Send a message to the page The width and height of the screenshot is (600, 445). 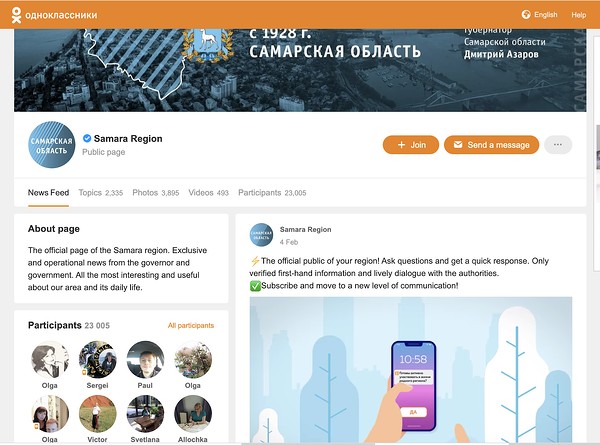point(491,145)
